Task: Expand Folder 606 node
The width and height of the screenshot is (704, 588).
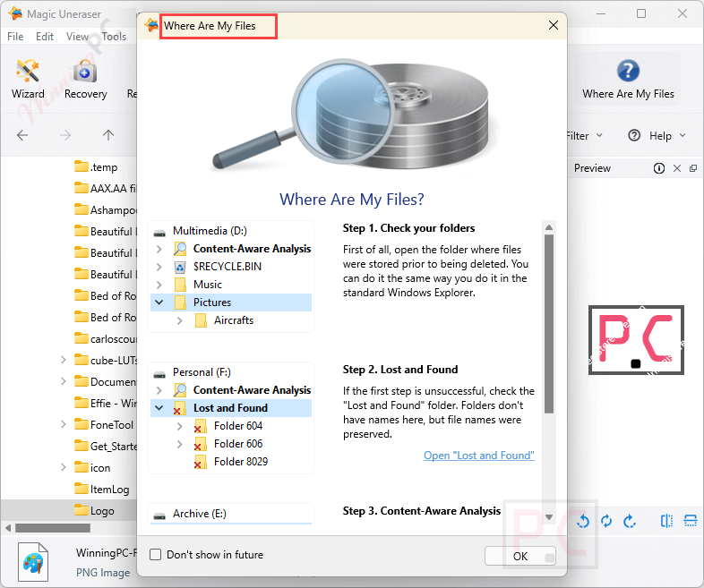Action: [180, 444]
